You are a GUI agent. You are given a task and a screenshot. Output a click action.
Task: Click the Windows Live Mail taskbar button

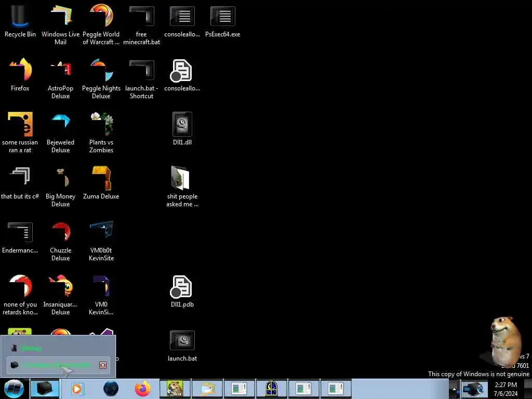click(207, 389)
